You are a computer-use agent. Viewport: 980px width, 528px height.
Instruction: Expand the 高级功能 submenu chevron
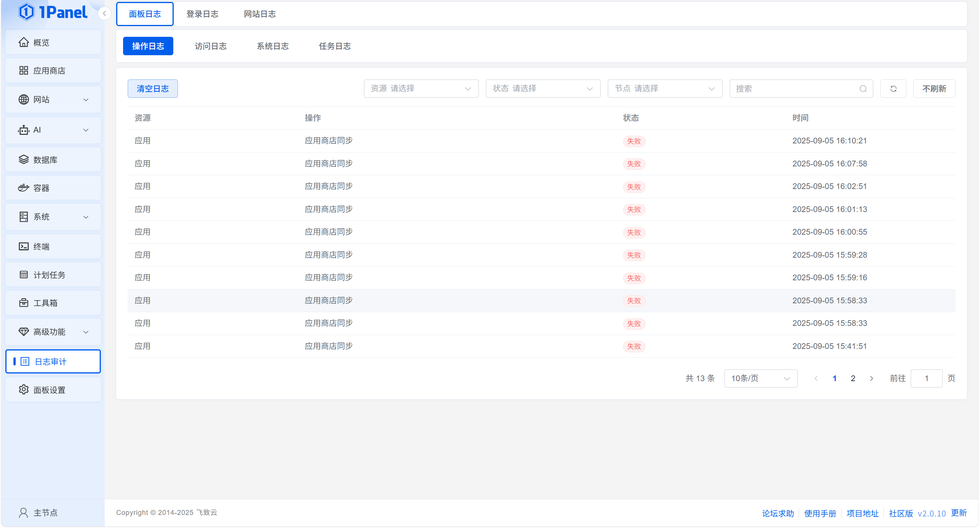86,332
